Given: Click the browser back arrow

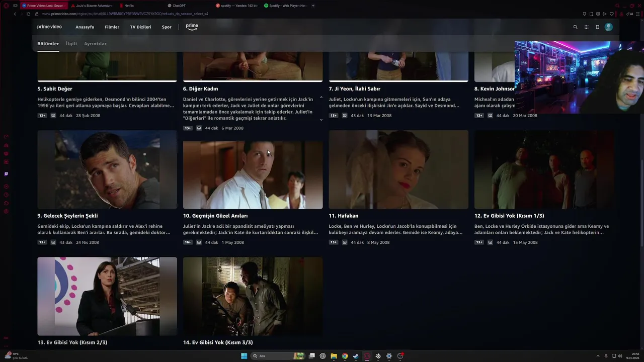Looking at the screenshot, I should point(15,14).
